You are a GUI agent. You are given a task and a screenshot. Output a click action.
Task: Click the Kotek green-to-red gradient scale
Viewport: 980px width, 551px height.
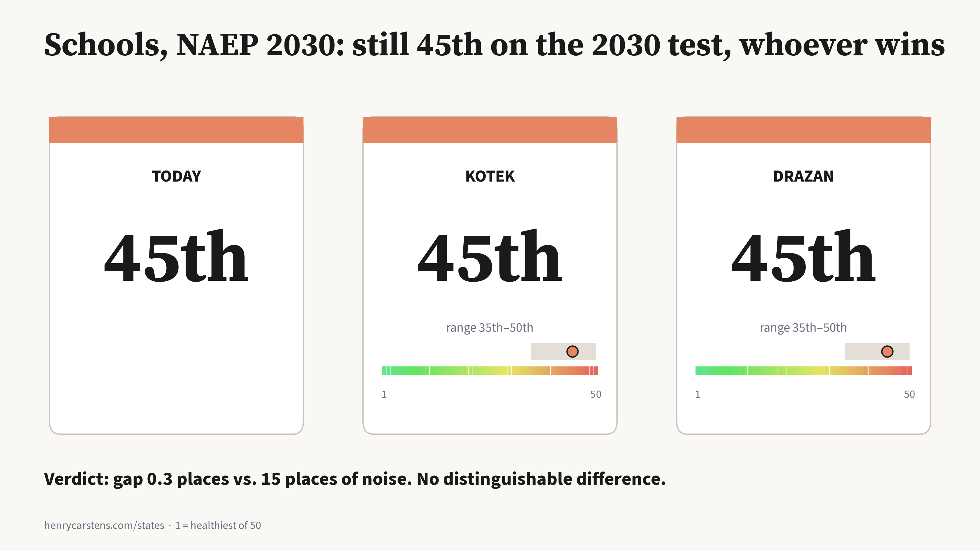tap(490, 370)
